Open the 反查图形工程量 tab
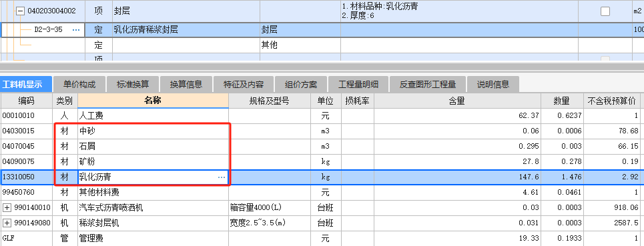The width and height of the screenshot is (644, 246). pos(428,85)
